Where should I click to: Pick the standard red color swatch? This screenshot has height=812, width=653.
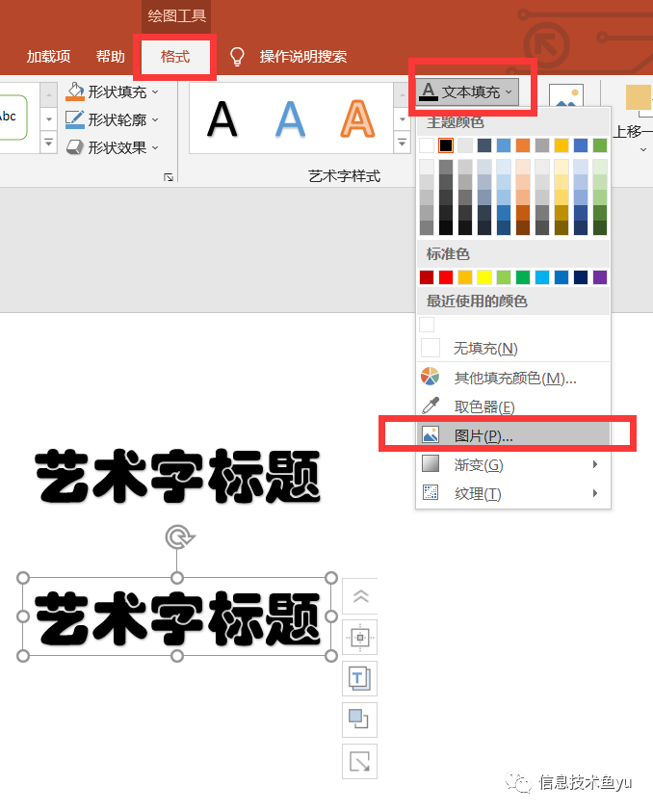click(x=446, y=277)
